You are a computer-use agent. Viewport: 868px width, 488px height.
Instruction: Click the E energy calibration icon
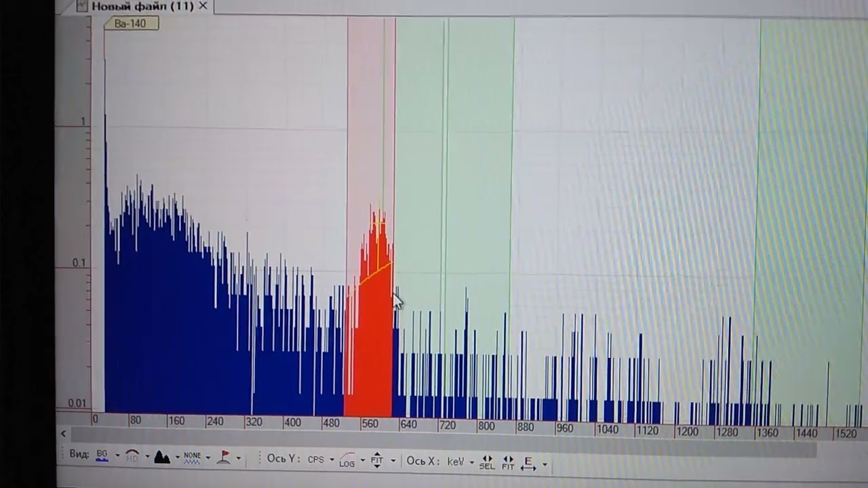pos(528,464)
